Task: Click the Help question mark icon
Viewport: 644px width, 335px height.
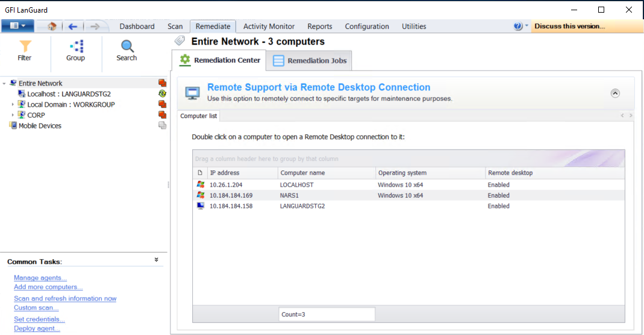Action: 517,26
